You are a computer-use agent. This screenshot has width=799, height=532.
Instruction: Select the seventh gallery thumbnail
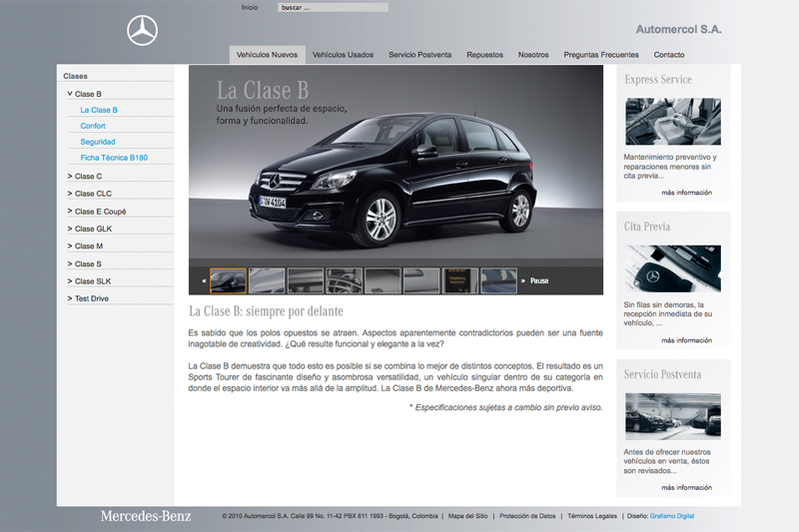(x=460, y=280)
